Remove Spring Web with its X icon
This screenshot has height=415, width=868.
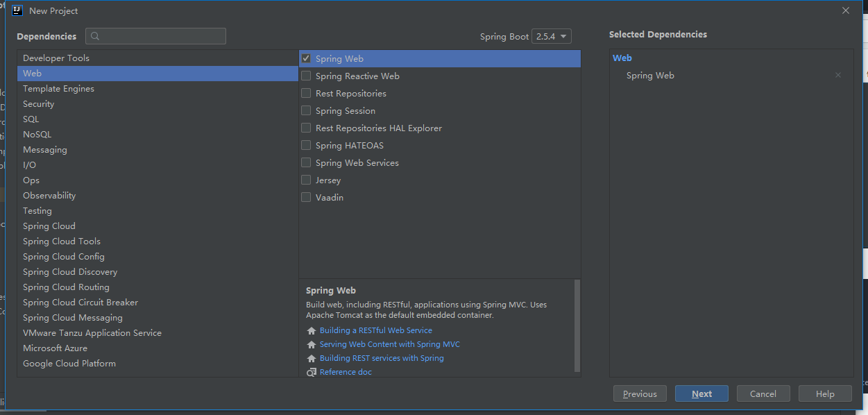(x=838, y=75)
